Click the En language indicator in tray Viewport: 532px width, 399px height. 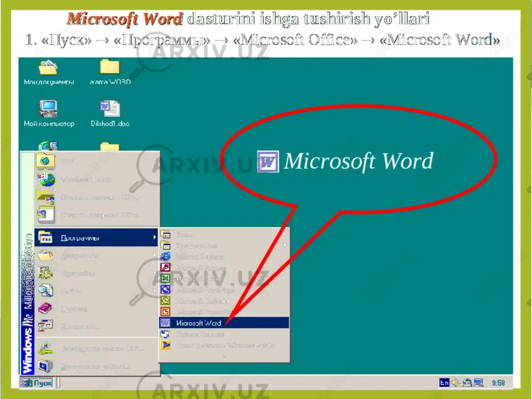444,383
